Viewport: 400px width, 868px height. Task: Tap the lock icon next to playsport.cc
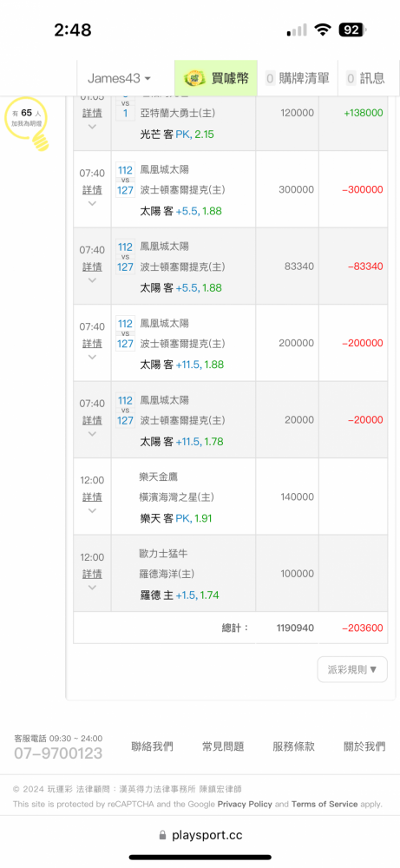click(x=162, y=835)
